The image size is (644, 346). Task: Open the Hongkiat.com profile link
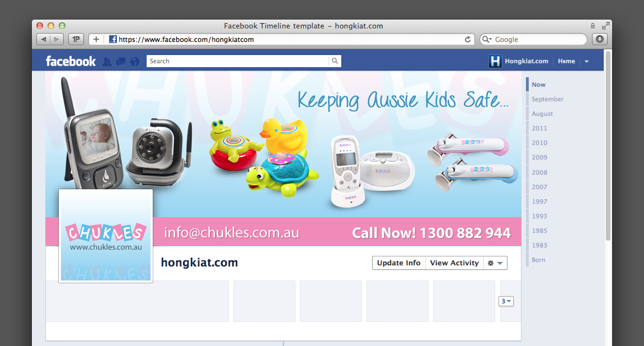(x=527, y=61)
